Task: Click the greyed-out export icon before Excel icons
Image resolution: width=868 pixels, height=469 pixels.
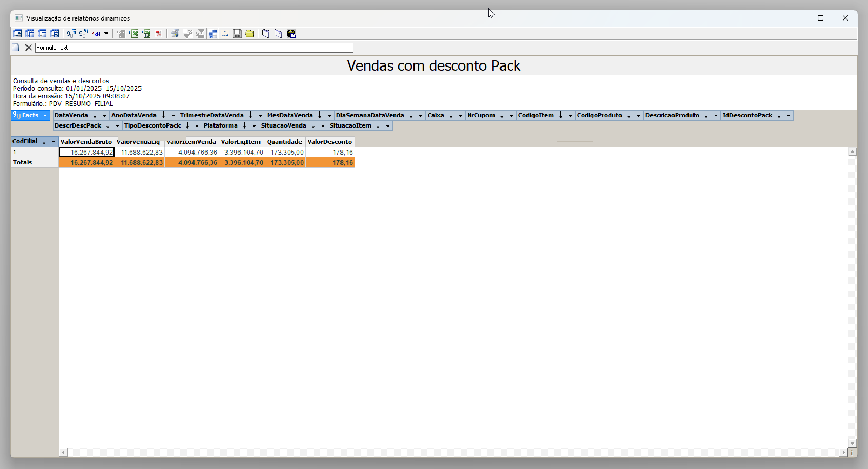Action: 121,34
